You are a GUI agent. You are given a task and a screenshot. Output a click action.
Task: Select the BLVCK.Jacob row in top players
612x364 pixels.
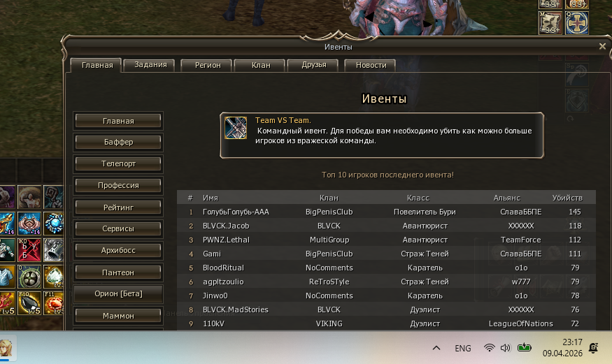point(386,226)
